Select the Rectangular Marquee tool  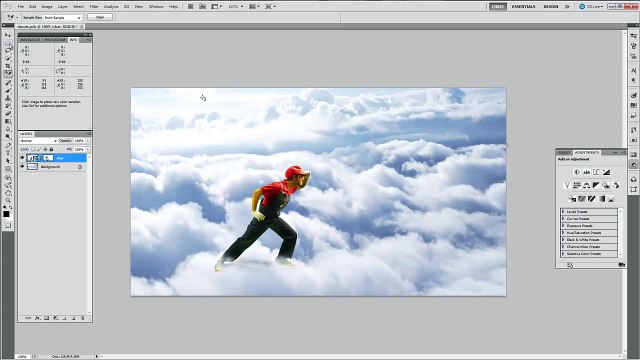tap(8, 43)
